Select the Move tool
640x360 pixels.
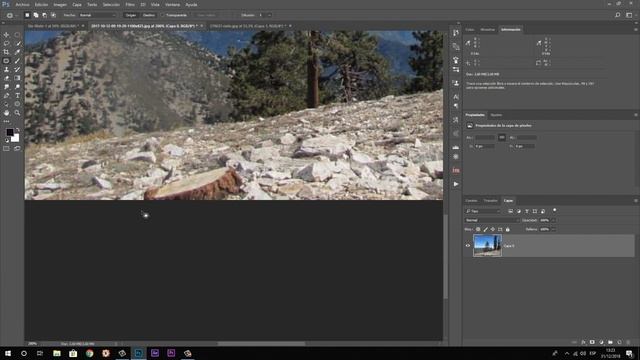(x=6, y=35)
